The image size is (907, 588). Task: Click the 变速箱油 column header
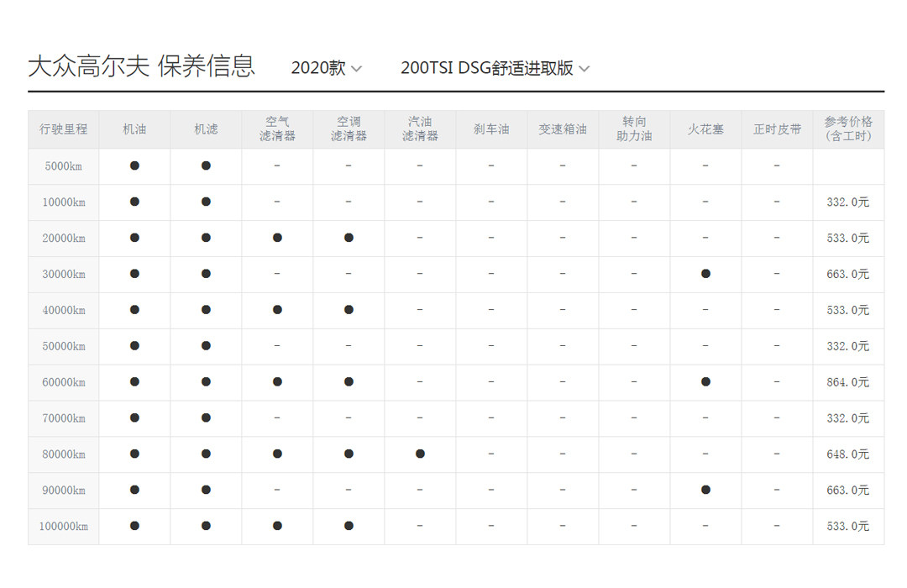point(563,129)
